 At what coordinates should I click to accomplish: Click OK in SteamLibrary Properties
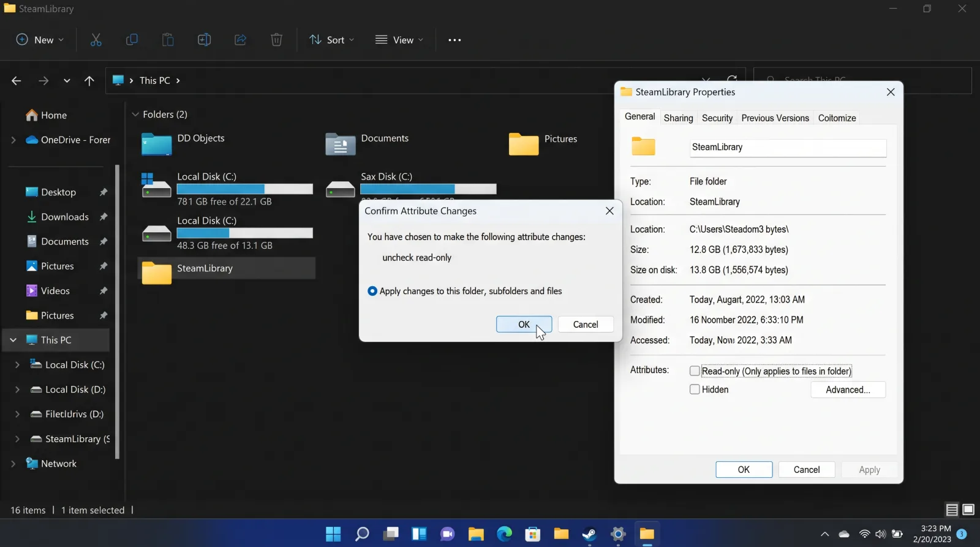pos(744,470)
